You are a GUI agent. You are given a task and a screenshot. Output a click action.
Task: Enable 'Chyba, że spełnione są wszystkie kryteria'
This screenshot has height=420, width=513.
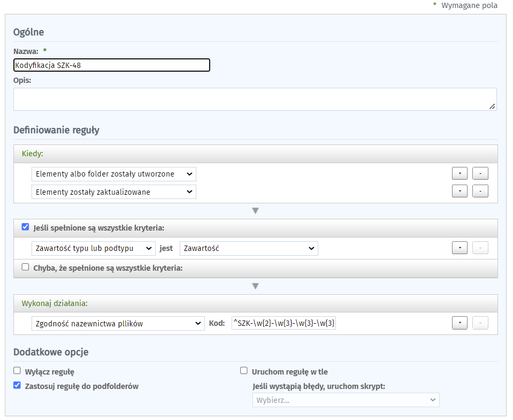pyautogui.click(x=25, y=267)
